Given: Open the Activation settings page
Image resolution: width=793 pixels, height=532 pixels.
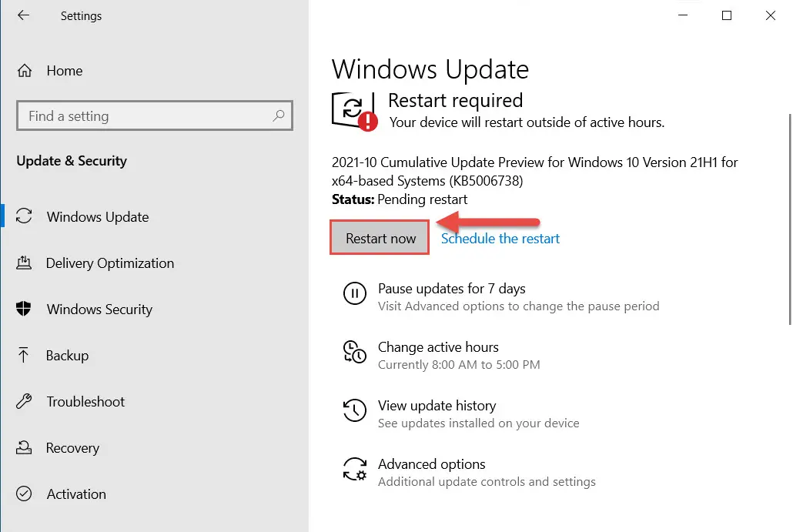Looking at the screenshot, I should coord(76,494).
